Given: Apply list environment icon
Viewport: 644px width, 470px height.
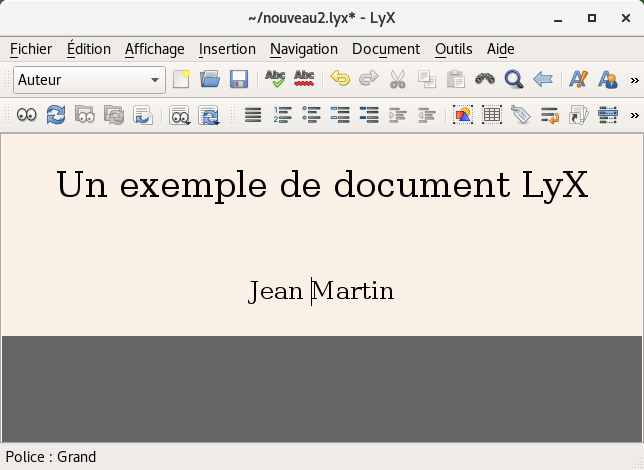Looking at the screenshot, I should pos(340,115).
